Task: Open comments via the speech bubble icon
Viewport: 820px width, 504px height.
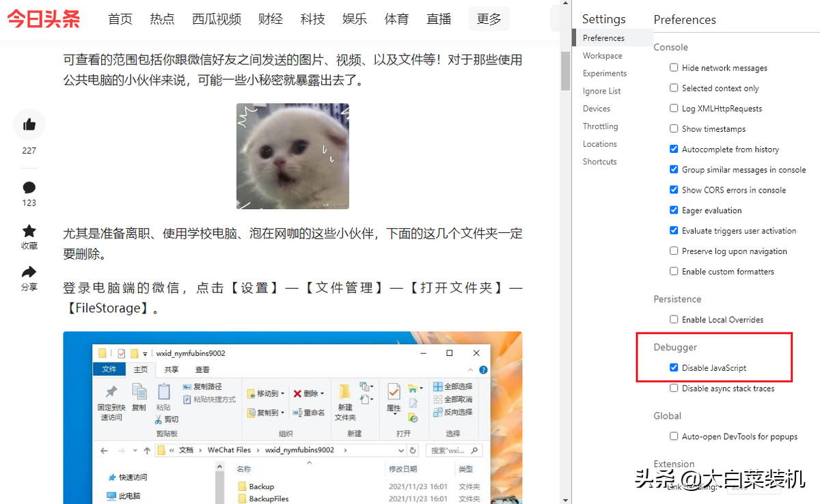Action: coord(29,188)
